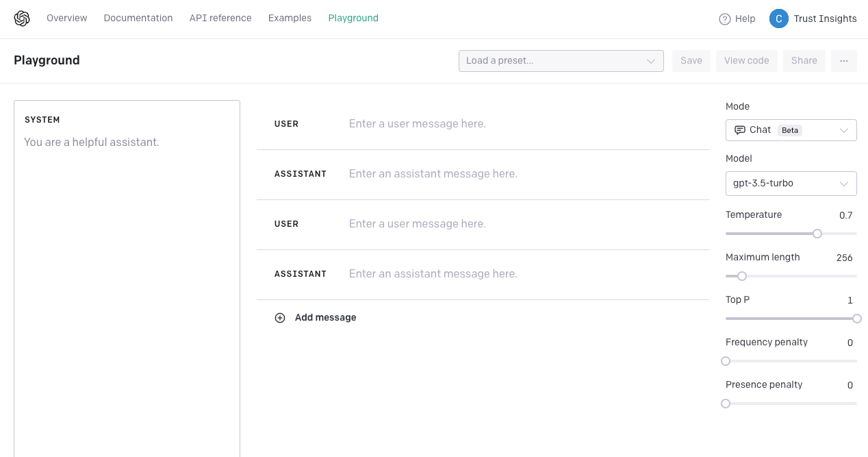Click the OpenAI logo icon
The height and width of the screenshot is (457, 868).
pos(22,18)
